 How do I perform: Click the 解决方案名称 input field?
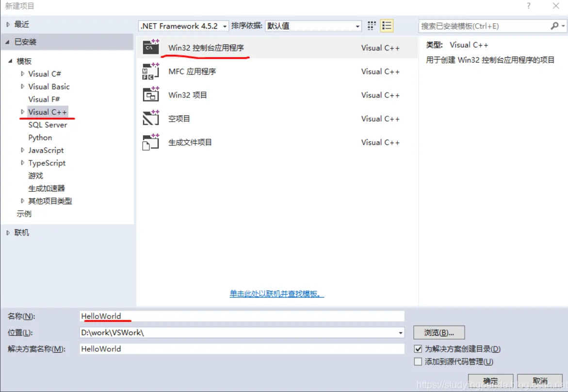click(x=242, y=349)
